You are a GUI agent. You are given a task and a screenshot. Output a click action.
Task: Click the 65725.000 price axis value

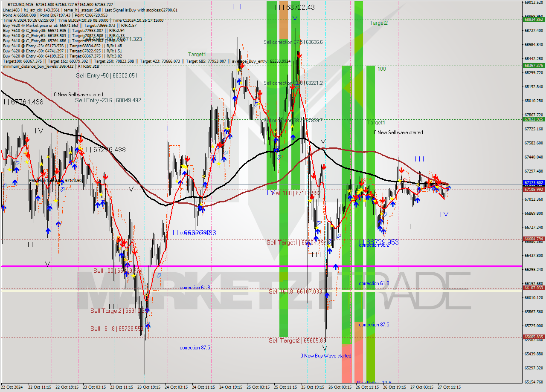click(x=534, y=326)
